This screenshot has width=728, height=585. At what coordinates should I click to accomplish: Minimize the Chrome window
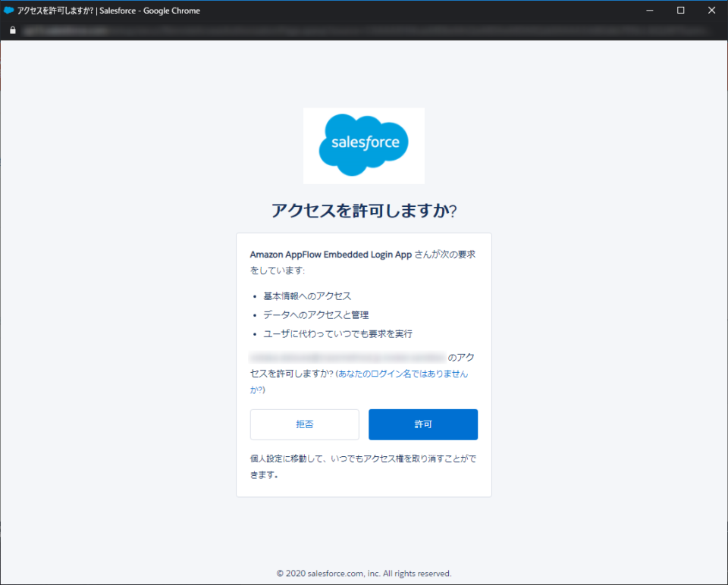click(x=650, y=10)
